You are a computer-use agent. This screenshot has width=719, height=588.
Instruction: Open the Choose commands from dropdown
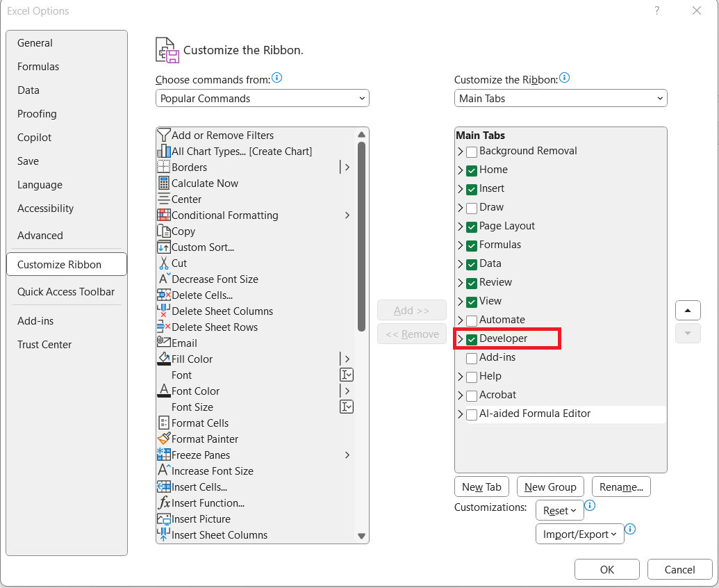click(x=263, y=98)
